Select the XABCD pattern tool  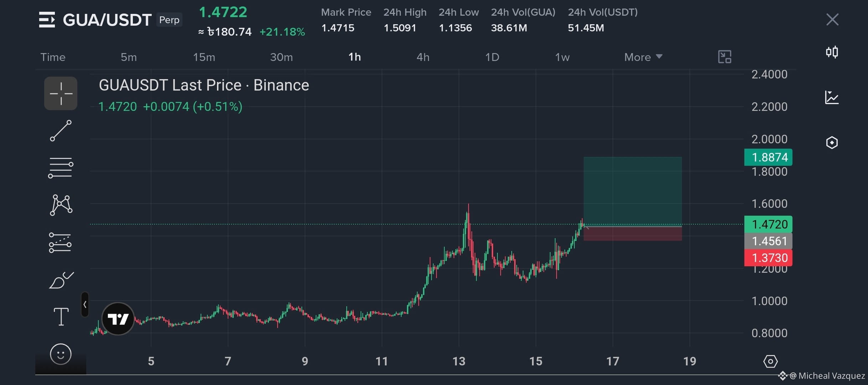[61, 205]
